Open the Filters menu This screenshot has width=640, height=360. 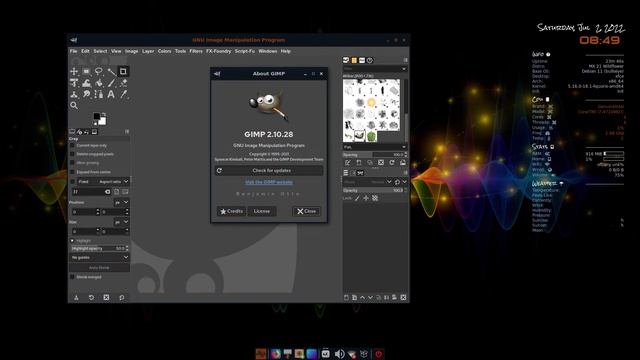(x=196, y=51)
